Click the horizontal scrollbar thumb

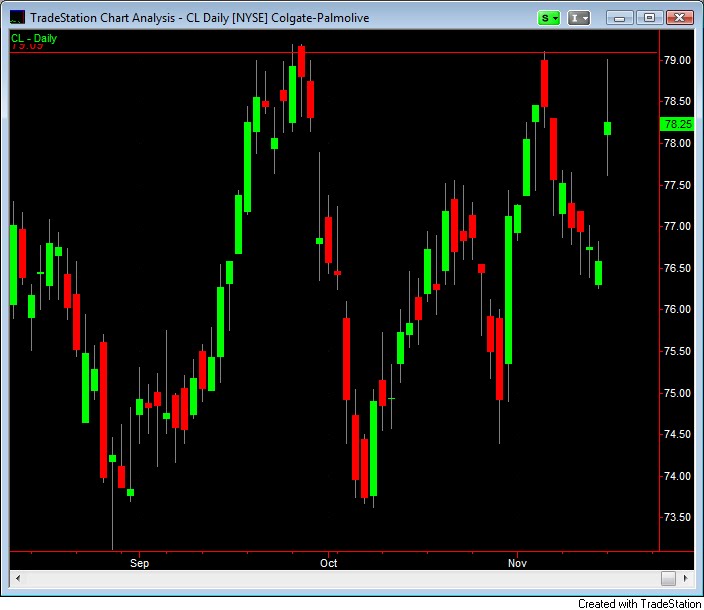[x=668, y=578]
